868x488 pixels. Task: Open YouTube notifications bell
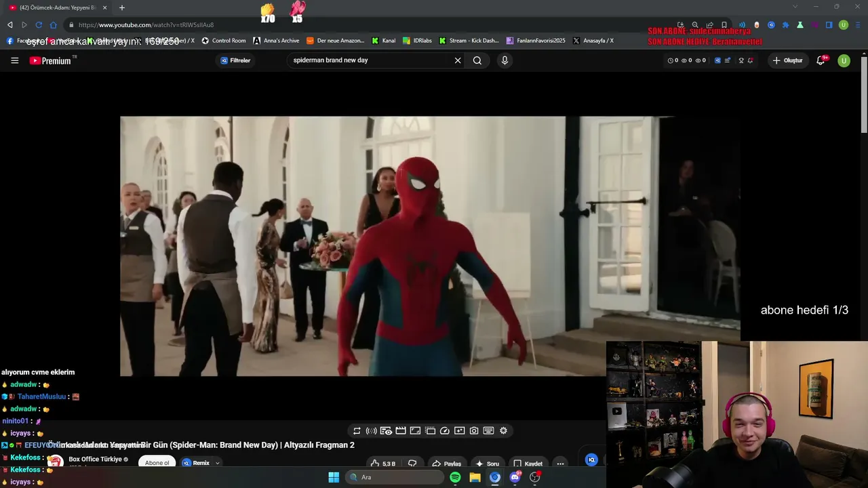[821, 60]
